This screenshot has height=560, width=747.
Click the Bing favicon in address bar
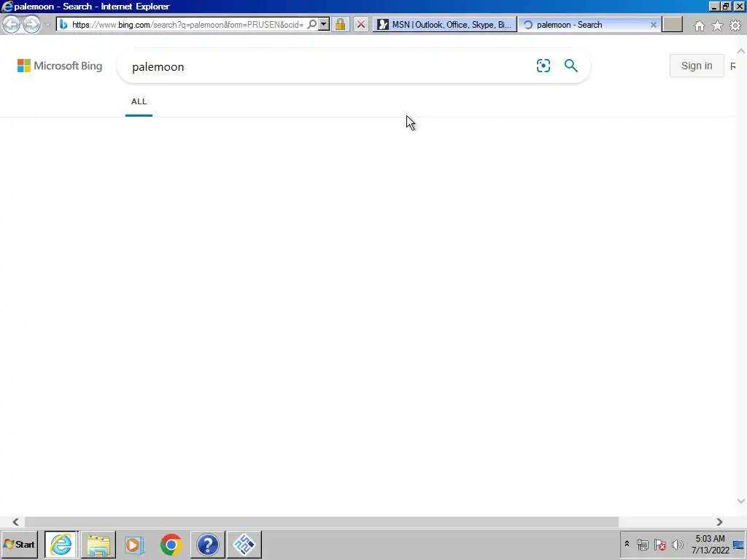[63, 24]
